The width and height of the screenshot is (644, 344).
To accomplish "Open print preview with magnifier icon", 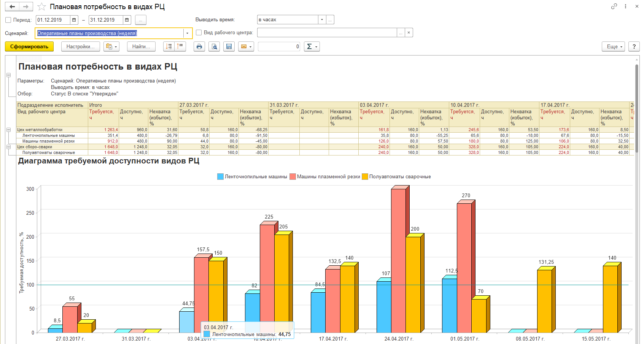I will pyautogui.click(x=215, y=46).
